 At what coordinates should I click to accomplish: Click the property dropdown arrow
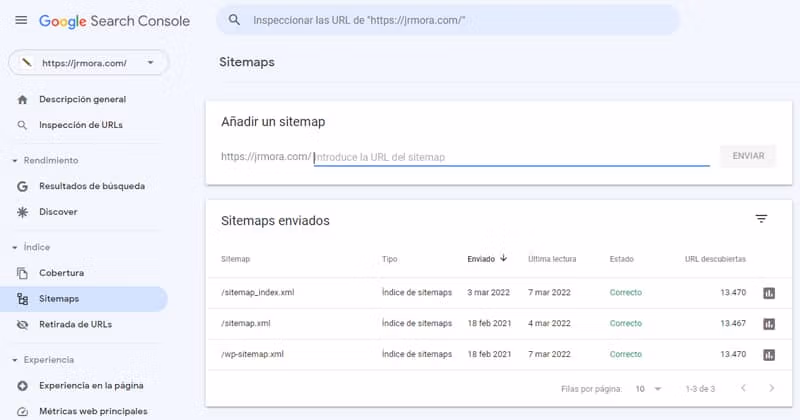click(151, 63)
